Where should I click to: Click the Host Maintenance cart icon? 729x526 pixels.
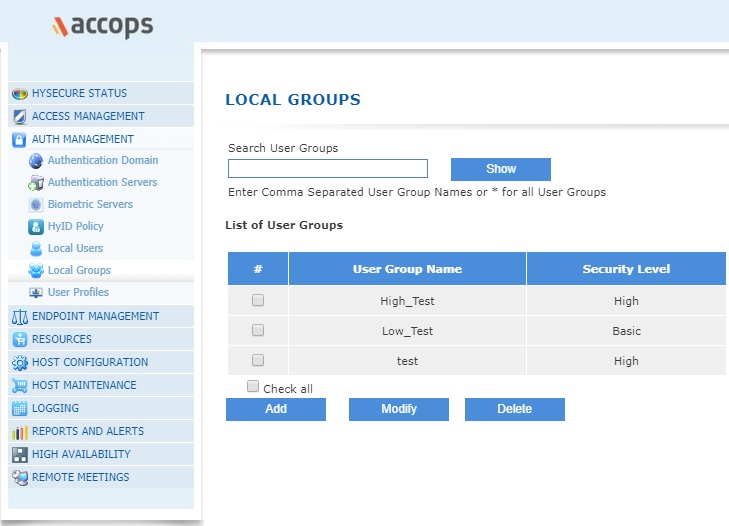click(x=20, y=386)
